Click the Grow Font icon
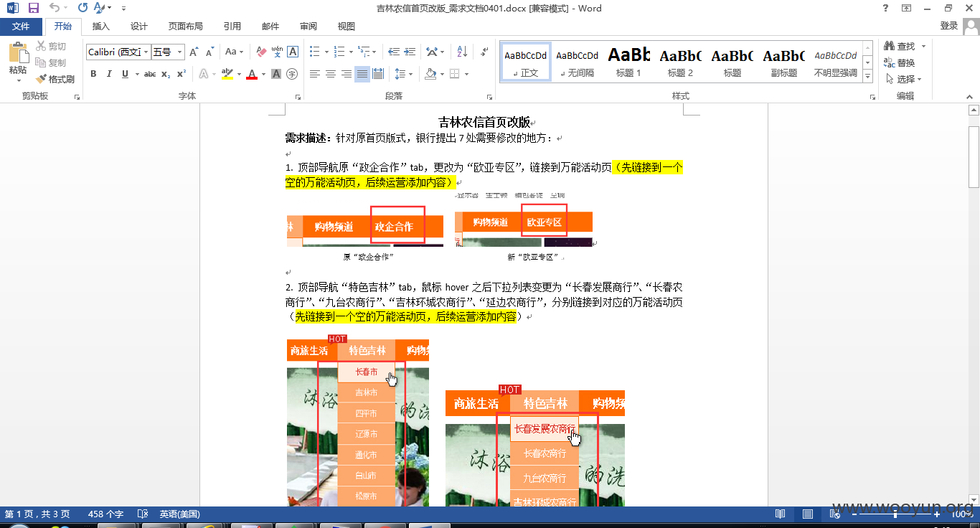Screen dimensions: 980x528 [194, 52]
